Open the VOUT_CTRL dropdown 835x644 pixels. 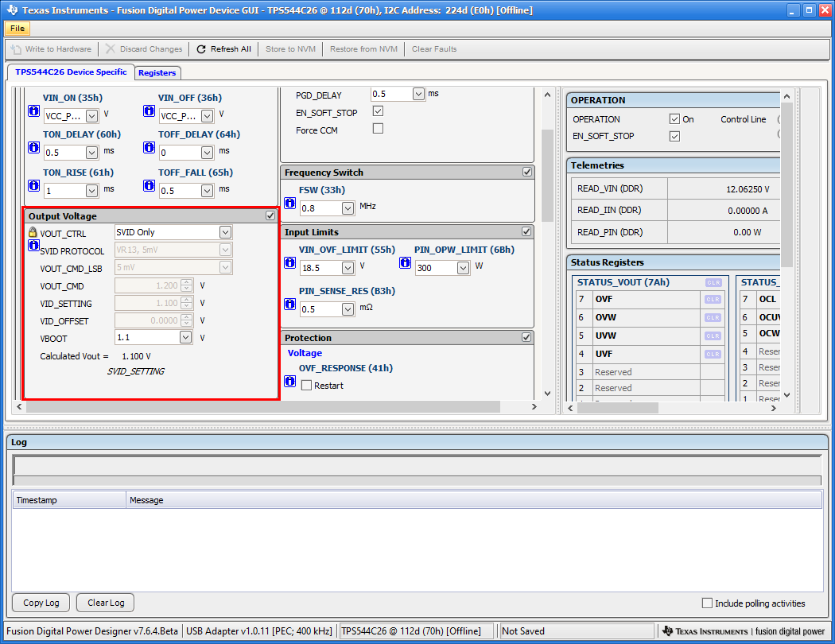click(225, 232)
